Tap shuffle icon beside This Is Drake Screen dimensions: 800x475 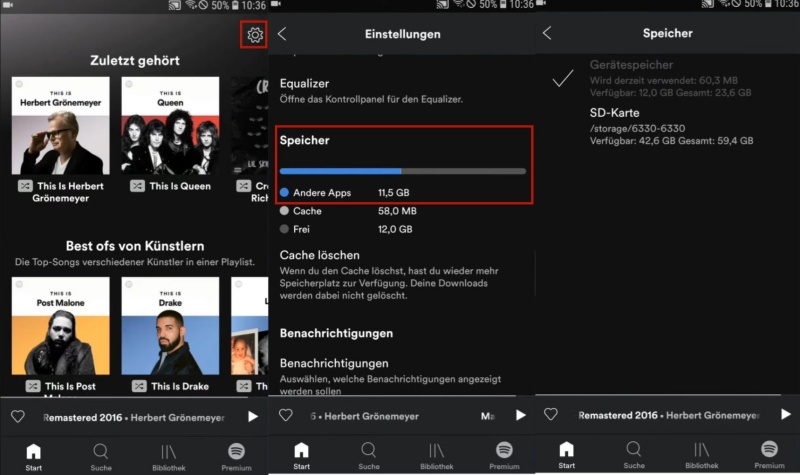tap(135, 386)
